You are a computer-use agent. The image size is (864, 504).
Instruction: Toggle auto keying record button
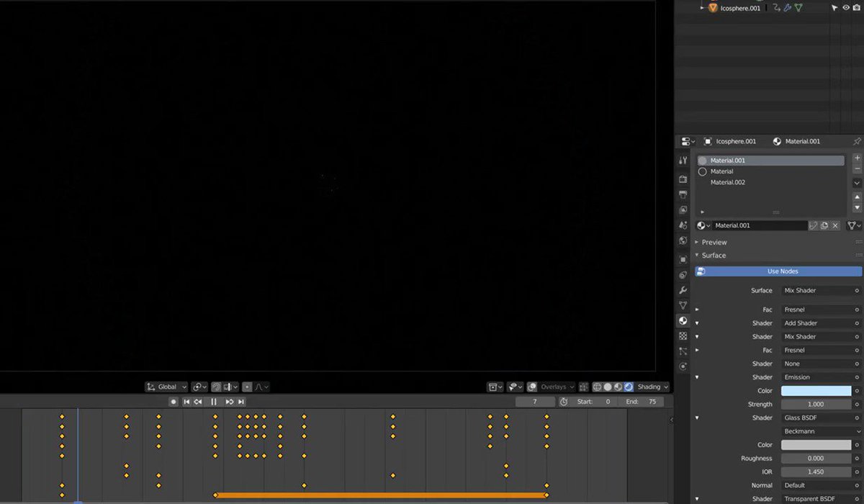tap(174, 402)
